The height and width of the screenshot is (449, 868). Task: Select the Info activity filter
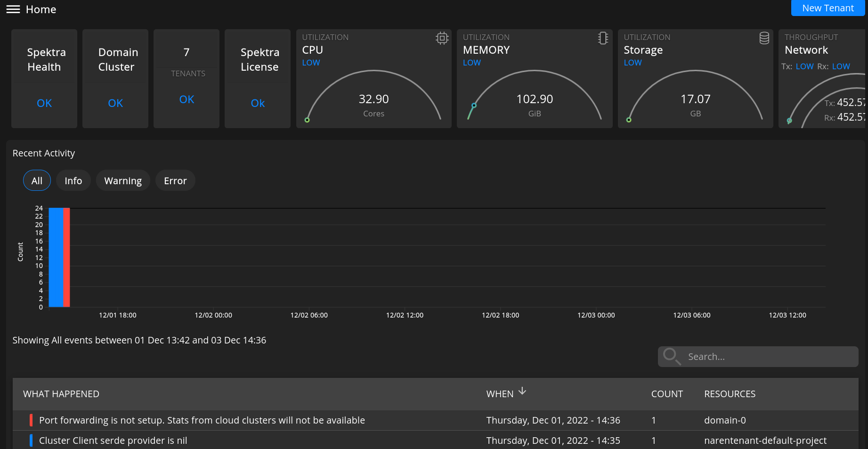coord(73,180)
